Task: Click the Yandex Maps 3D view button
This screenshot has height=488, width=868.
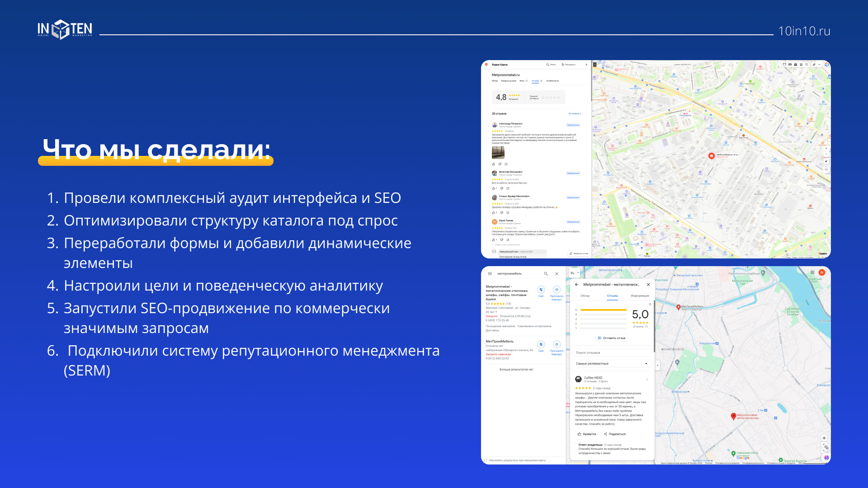Action: [x=826, y=170]
